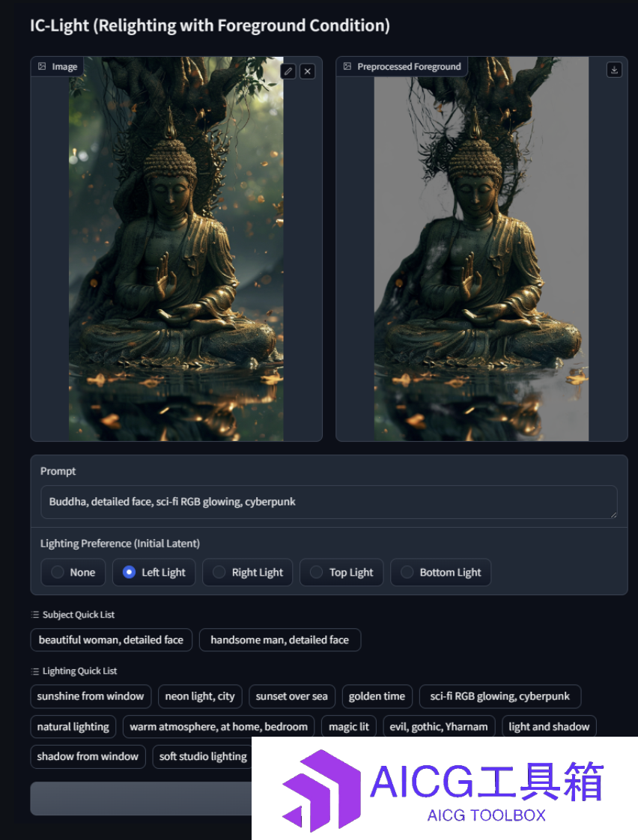Screen dimensions: 638x840
Task: Click the pencil edit icon on the image
Action: click(x=288, y=71)
